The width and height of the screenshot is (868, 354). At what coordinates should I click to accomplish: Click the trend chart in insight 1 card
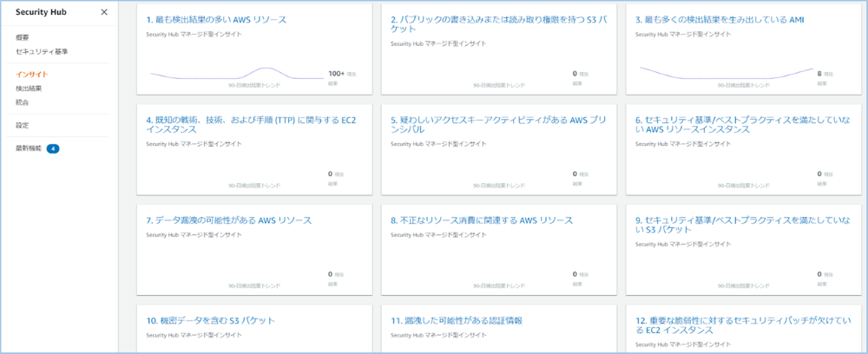(237, 74)
